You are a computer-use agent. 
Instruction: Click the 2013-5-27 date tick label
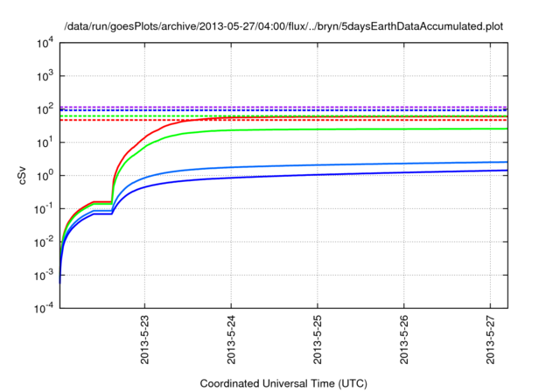tap(491, 339)
